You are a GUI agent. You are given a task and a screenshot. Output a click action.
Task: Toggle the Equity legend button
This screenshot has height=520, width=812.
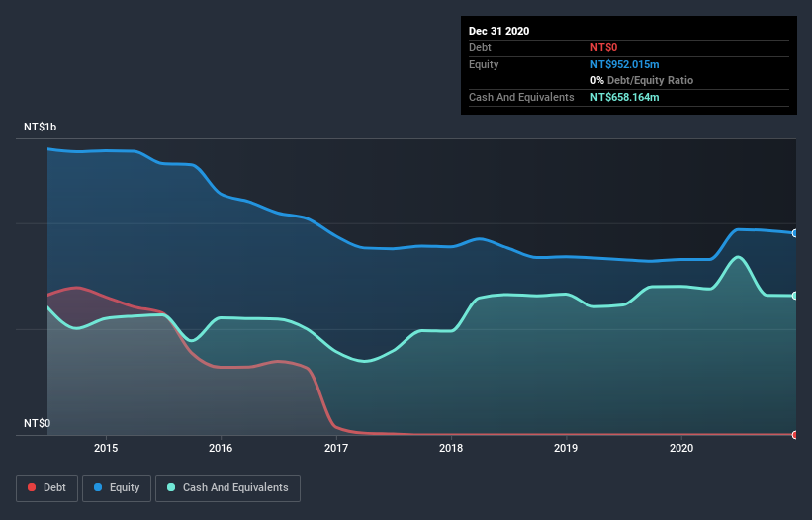117,488
